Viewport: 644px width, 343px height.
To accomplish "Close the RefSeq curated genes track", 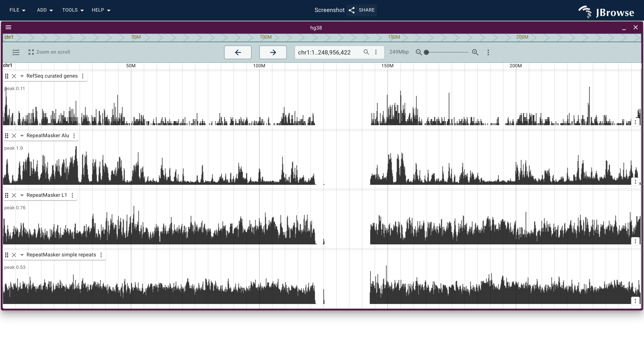I will [14, 76].
